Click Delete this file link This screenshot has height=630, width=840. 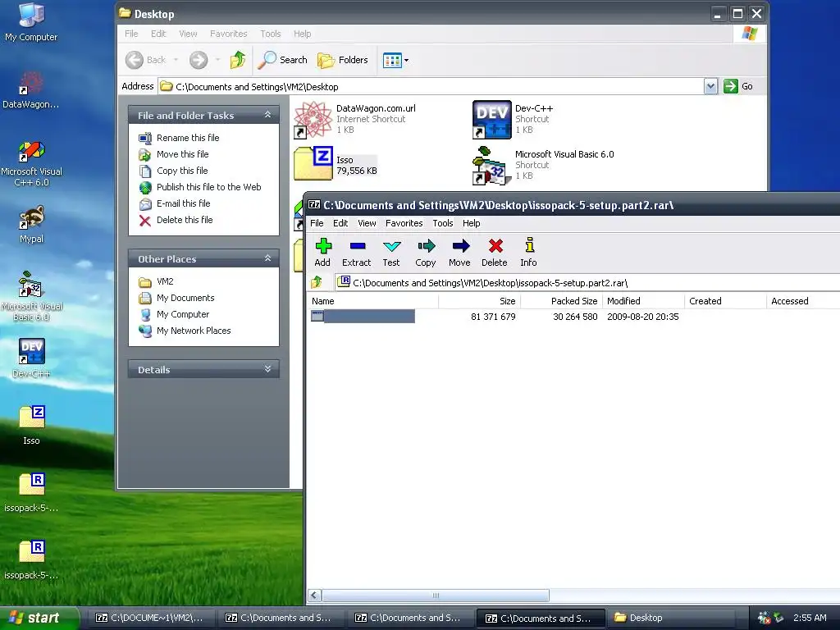point(185,220)
